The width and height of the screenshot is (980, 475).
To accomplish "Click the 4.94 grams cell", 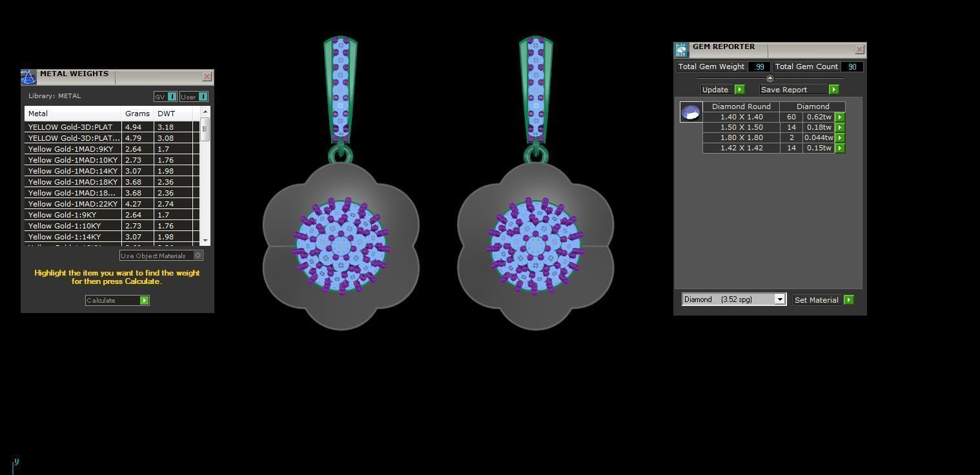I will point(138,127).
